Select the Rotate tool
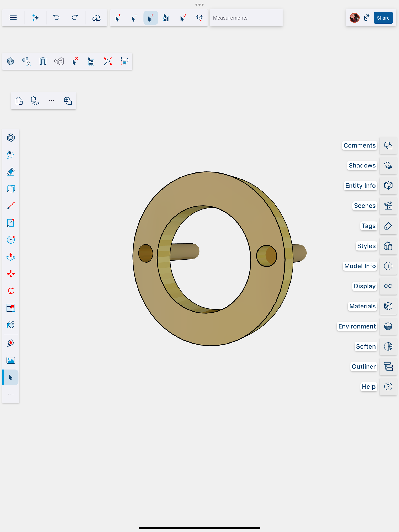The height and width of the screenshot is (532, 399). (x=11, y=291)
